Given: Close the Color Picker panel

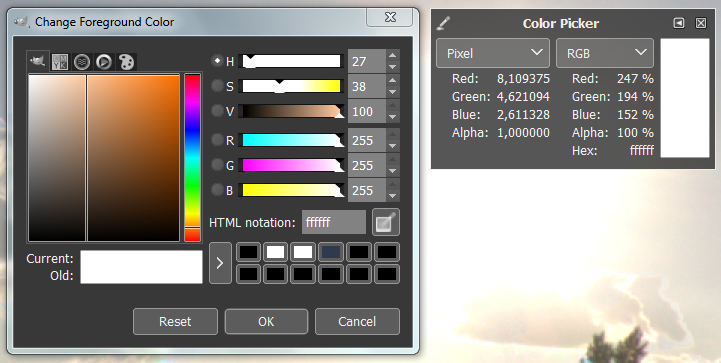Looking at the screenshot, I should [701, 23].
